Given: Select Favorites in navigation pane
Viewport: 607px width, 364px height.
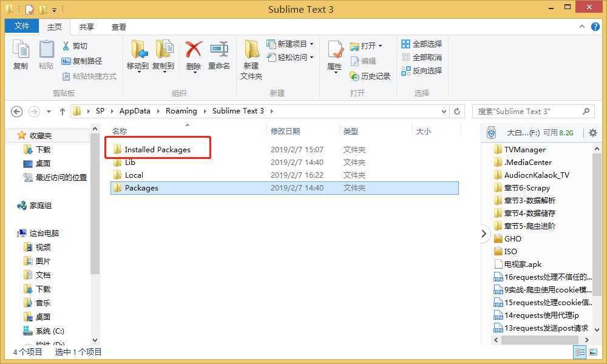Looking at the screenshot, I should coord(40,135).
